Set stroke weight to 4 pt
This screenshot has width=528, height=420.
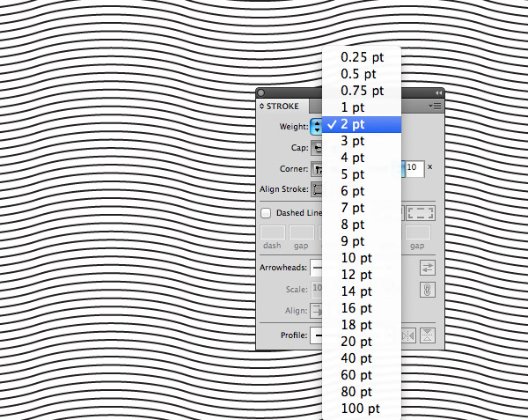(362, 158)
